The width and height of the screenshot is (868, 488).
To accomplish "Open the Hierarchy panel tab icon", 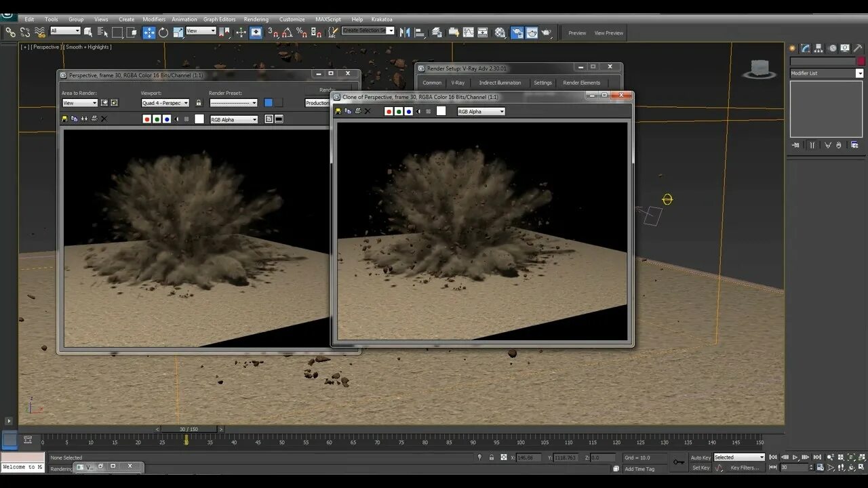I will (818, 48).
